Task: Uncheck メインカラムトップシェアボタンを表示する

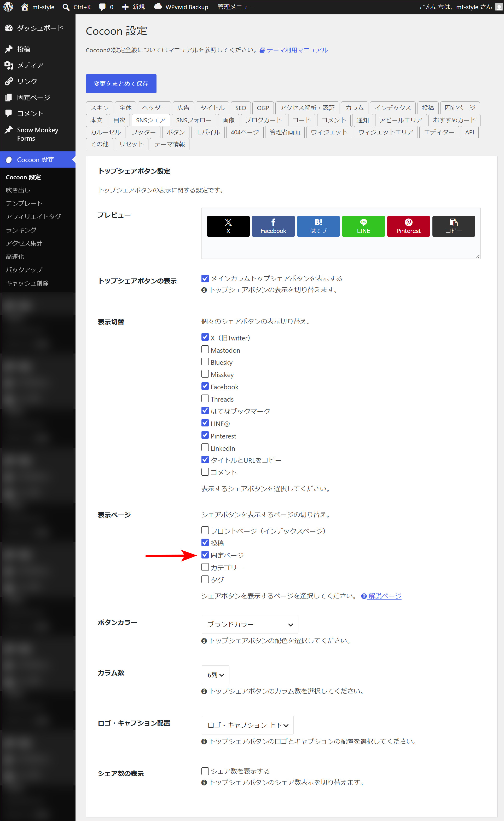Action: point(205,278)
